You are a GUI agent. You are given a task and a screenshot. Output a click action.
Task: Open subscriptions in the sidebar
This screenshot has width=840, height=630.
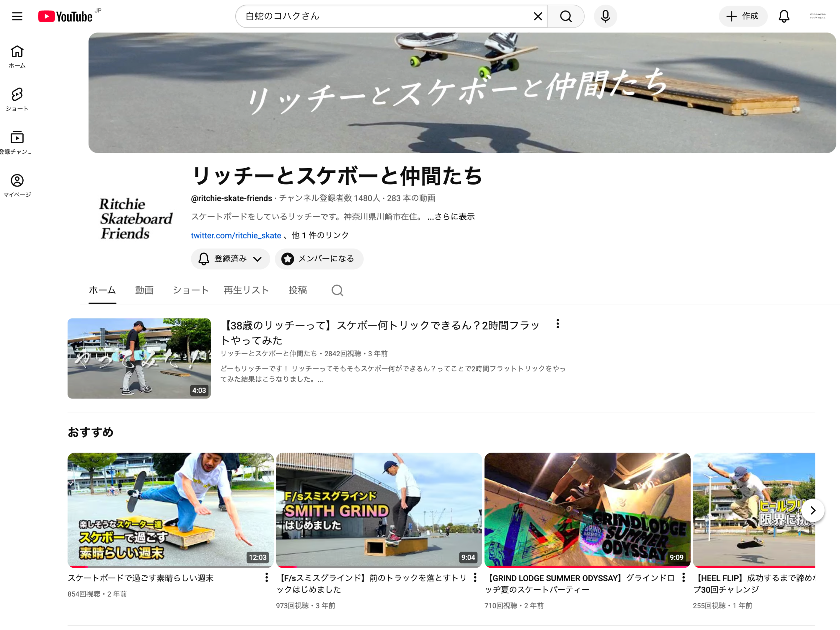click(17, 142)
